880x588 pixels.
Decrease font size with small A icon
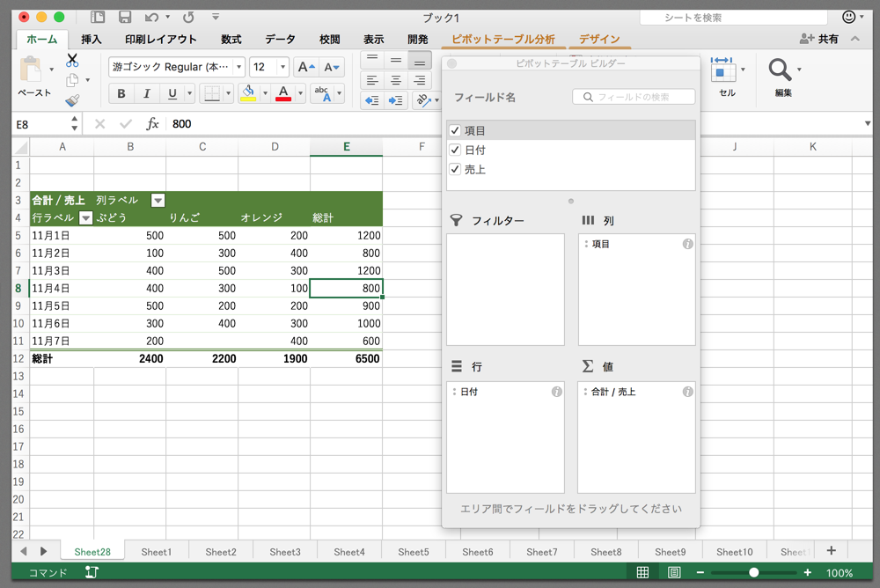pos(332,68)
